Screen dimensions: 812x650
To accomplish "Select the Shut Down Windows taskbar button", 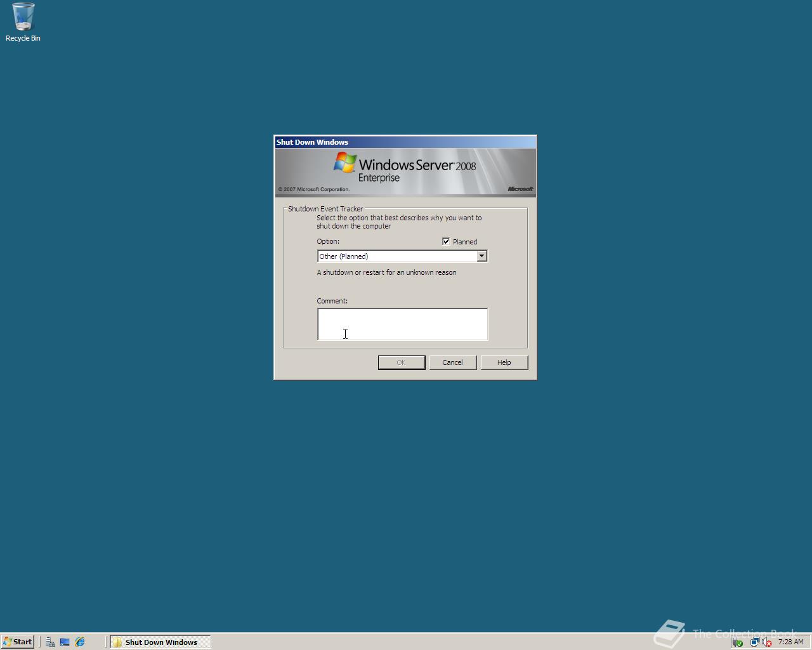I will 160,642.
